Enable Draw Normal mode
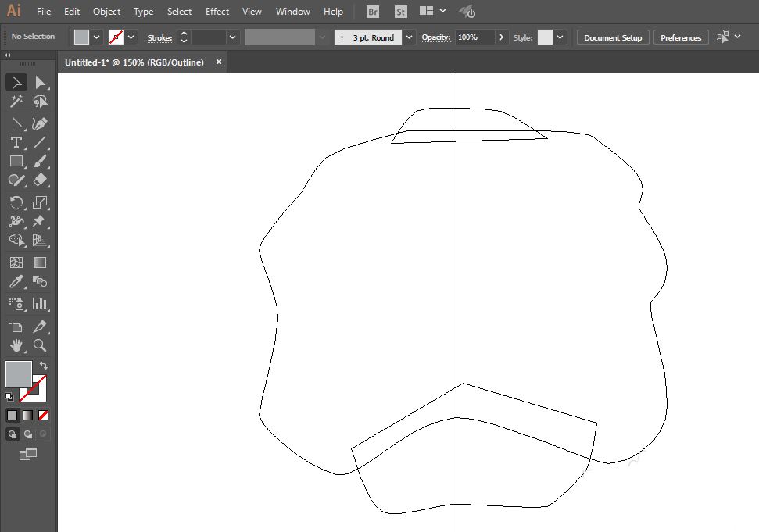The height and width of the screenshot is (532, 759). (12, 434)
